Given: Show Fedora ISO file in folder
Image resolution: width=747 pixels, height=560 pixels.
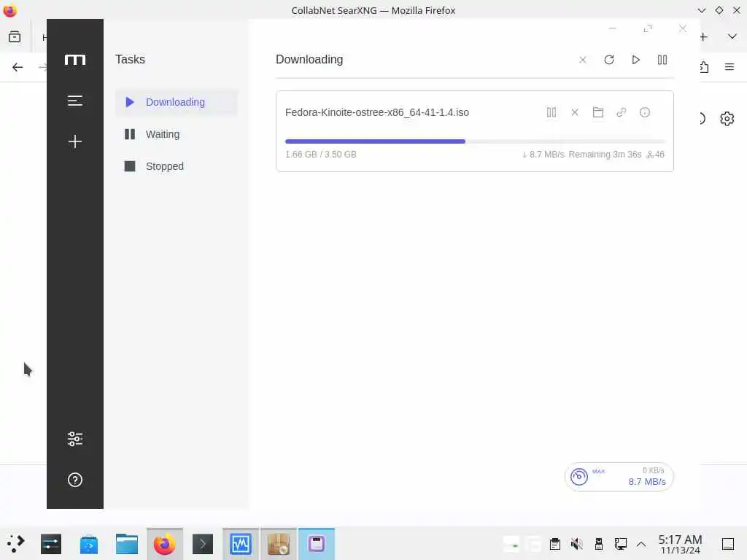Looking at the screenshot, I should pos(598,112).
